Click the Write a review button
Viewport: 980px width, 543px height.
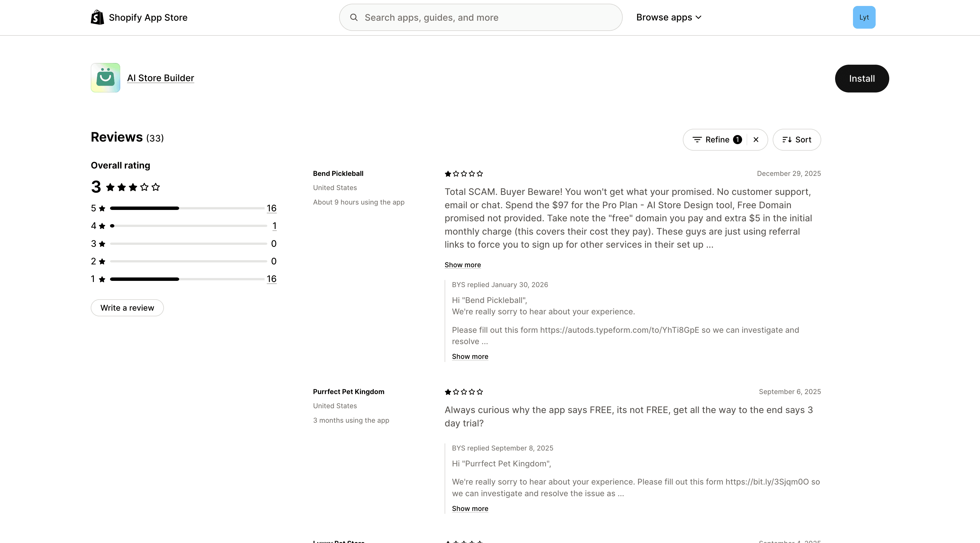[127, 308]
